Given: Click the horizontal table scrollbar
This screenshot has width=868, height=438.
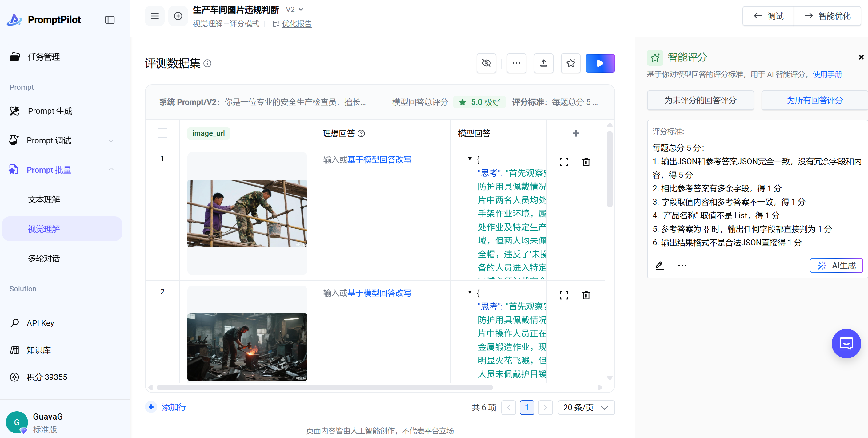Looking at the screenshot, I should tap(324, 388).
